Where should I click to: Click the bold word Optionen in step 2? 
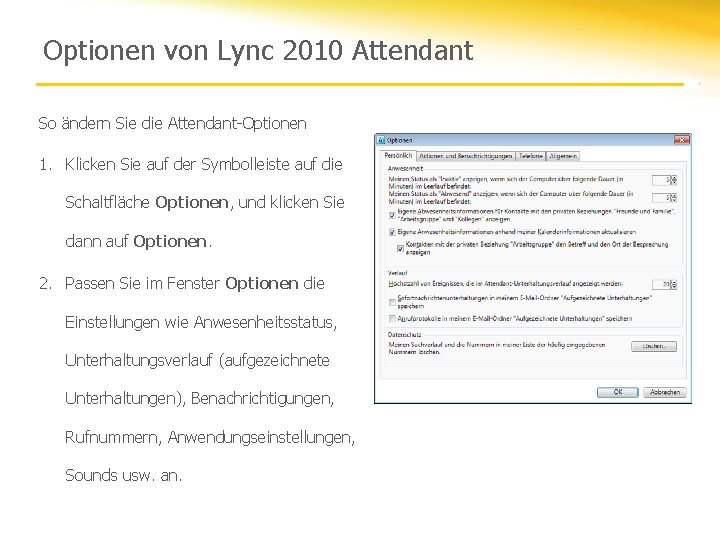tap(262, 284)
